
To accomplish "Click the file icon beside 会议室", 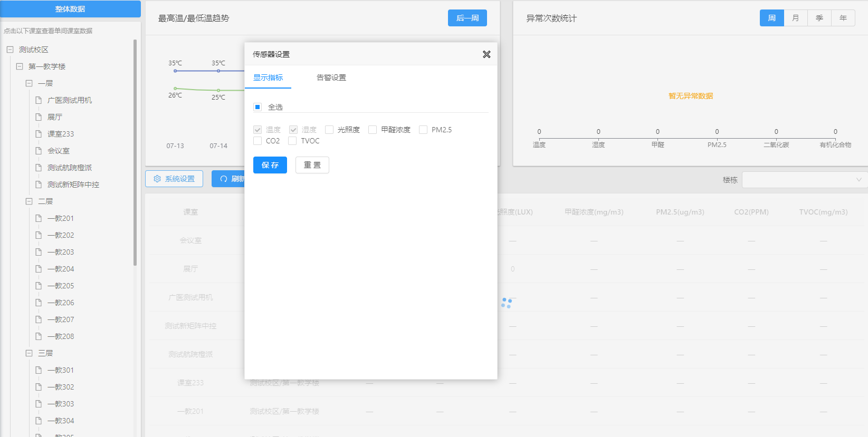I will pos(39,151).
